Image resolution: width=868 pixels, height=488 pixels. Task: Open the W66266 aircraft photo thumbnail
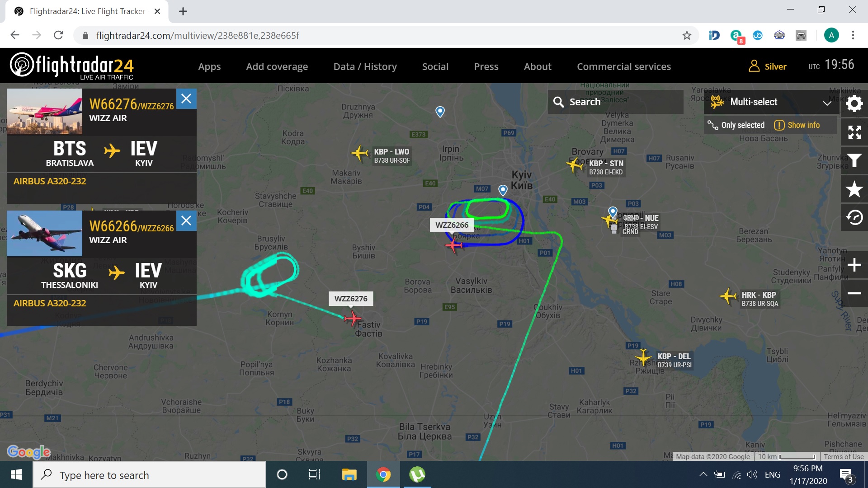tap(44, 234)
